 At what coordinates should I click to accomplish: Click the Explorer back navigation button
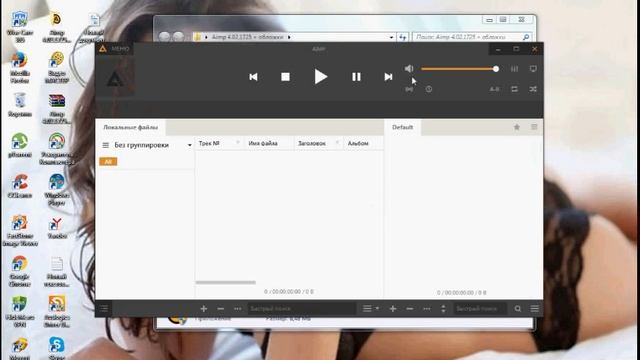tap(164, 37)
